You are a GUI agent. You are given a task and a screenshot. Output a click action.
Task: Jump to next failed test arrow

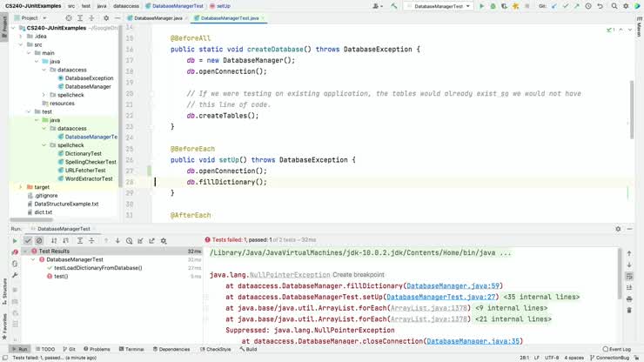(117, 241)
